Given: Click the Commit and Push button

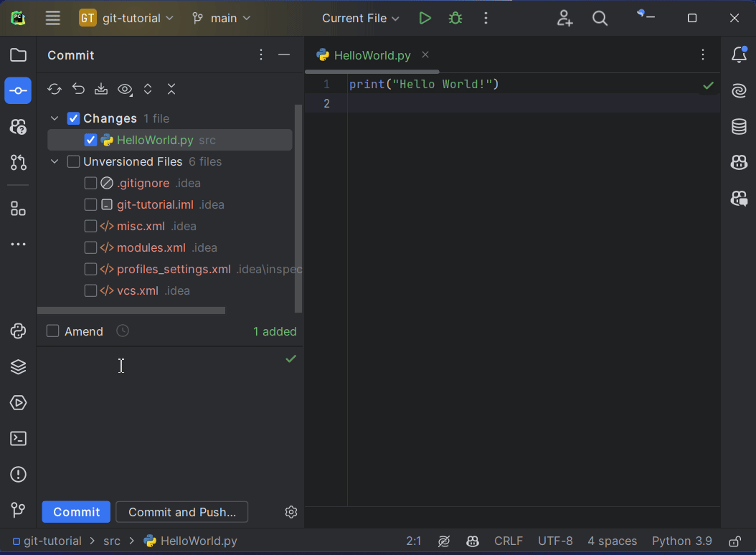Looking at the screenshot, I should click(x=181, y=512).
